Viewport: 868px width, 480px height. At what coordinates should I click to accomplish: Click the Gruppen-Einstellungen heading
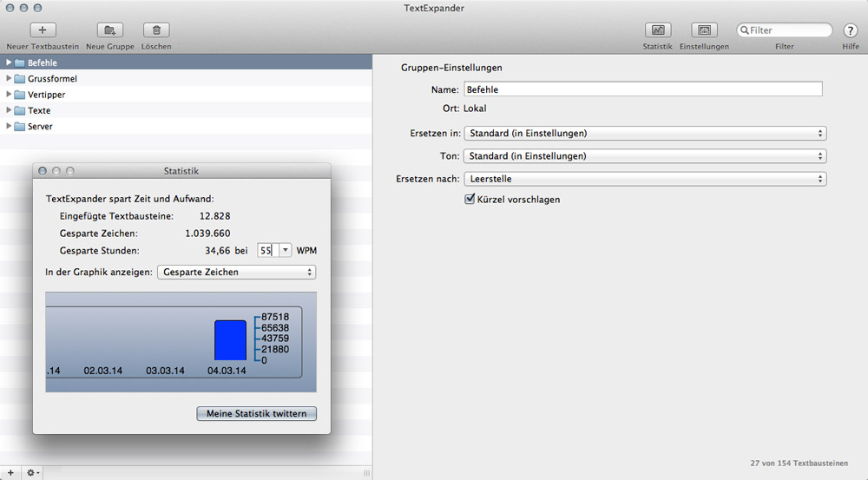pos(451,68)
